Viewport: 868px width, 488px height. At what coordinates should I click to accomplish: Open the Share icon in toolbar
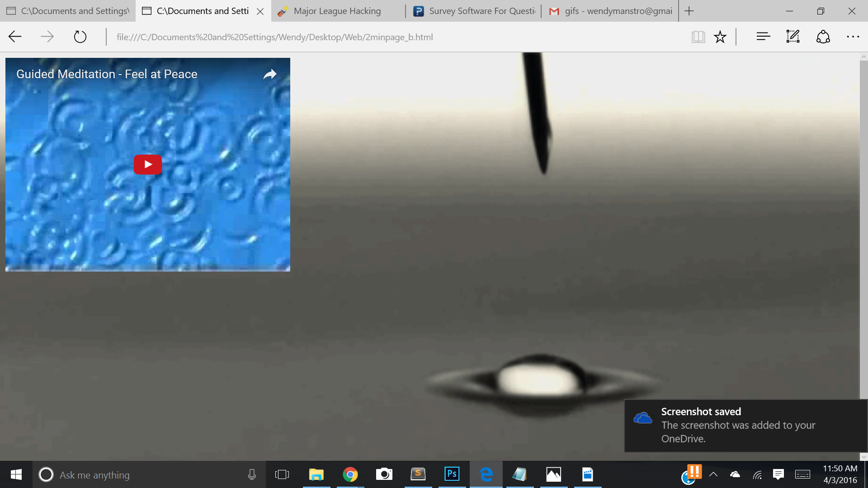tap(823, 37)
